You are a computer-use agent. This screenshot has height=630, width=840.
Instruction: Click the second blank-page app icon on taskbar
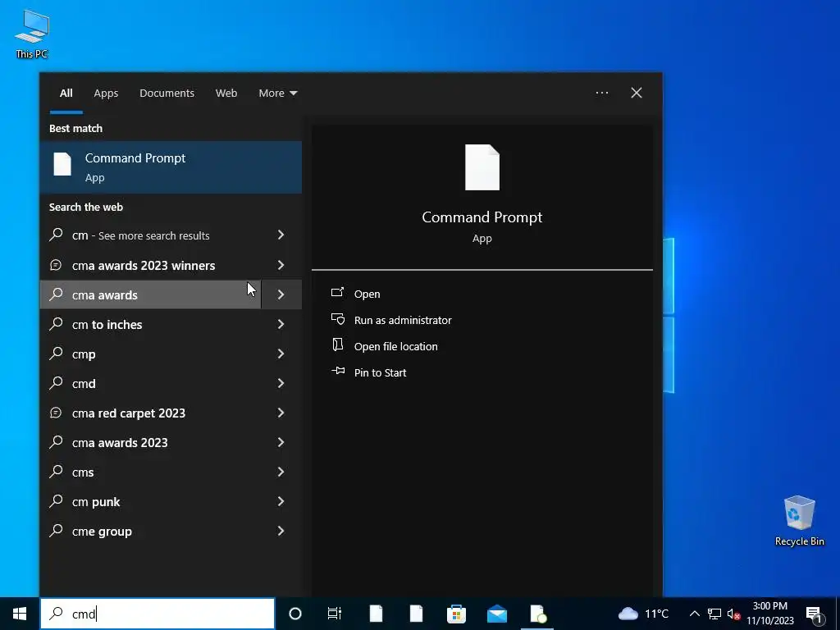[416, 614]
